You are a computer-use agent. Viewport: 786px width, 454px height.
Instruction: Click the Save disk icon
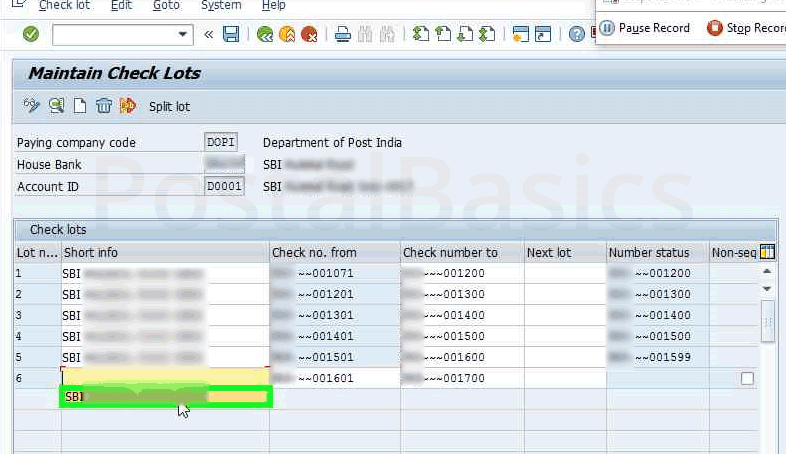pyautogui.click(x=231, y=34)
